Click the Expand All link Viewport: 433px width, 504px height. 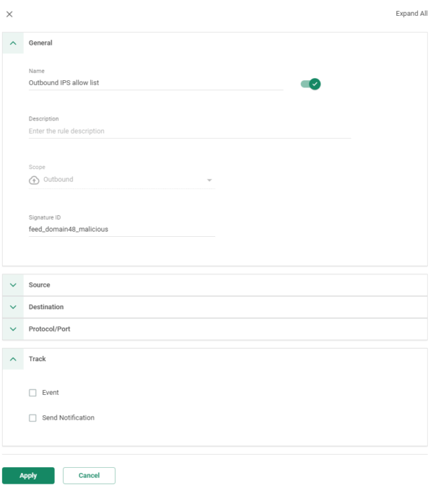coord(411,14)
